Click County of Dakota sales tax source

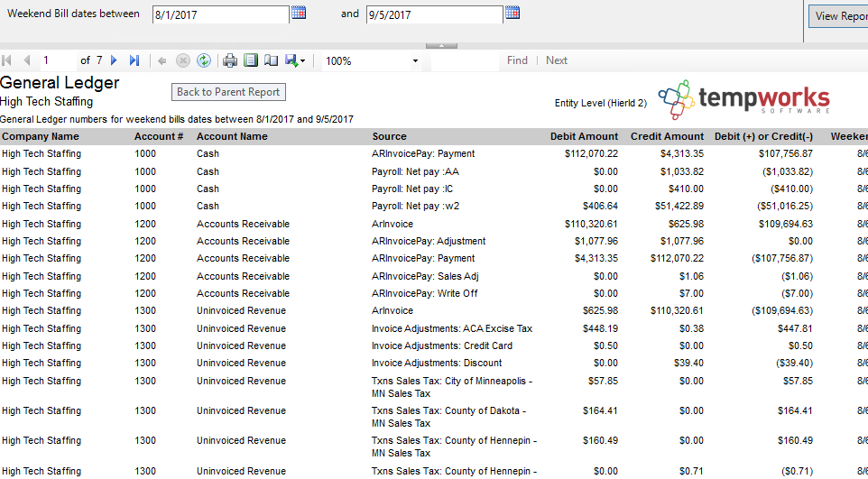449,417
